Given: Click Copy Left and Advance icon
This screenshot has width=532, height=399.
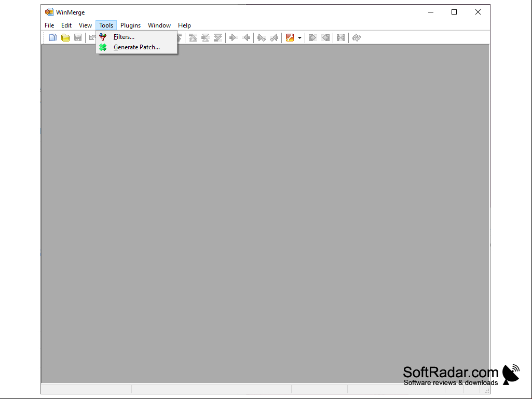Looking at the screenshot, I should [274, 38].
